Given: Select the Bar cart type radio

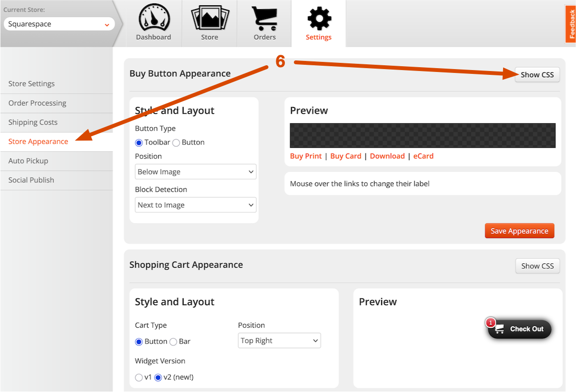Looking at the screenshot, I should click(x=174, y=342).
